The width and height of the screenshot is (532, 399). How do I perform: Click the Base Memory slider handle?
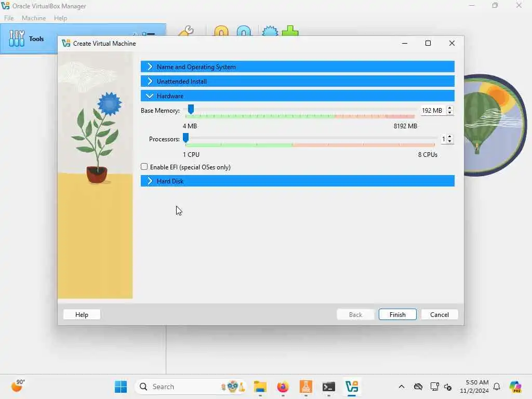click(x=191, y=109)
